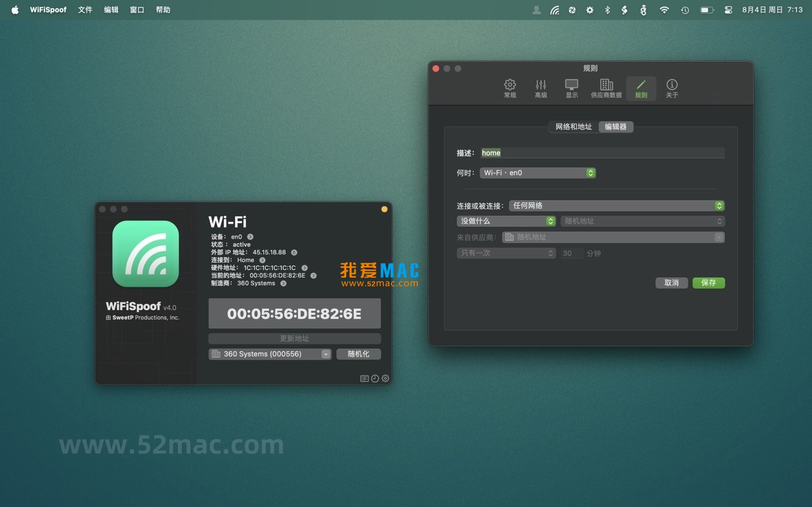812x507 pixels.
Task: Open the 关于 about info tab
Action: point(671,88)
